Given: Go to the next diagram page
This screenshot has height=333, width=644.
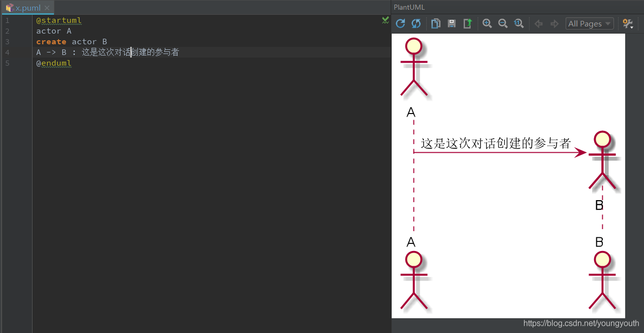Looking at the screenshot, I should (x=554, y=23).
